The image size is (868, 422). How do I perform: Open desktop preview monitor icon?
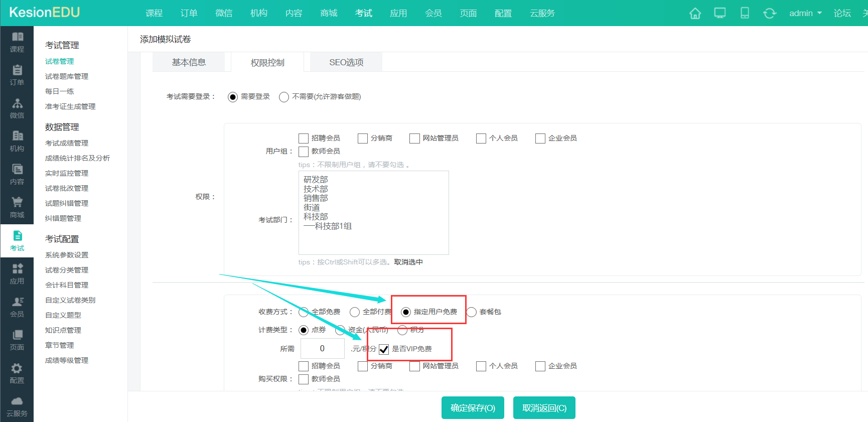[x=720, y=14]
